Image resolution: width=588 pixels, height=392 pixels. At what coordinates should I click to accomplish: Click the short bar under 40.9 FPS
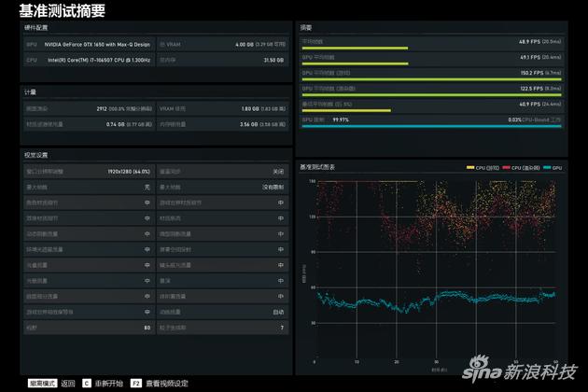[346, 111]
